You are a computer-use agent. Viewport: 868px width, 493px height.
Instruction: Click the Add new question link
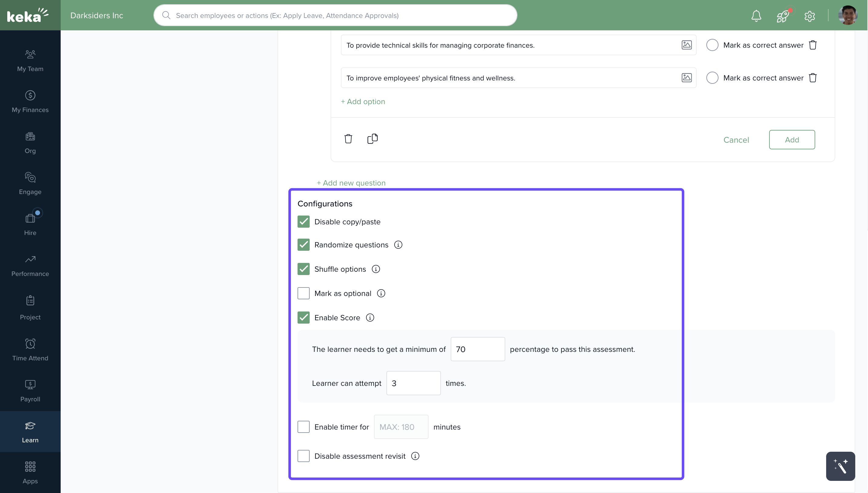351,183
